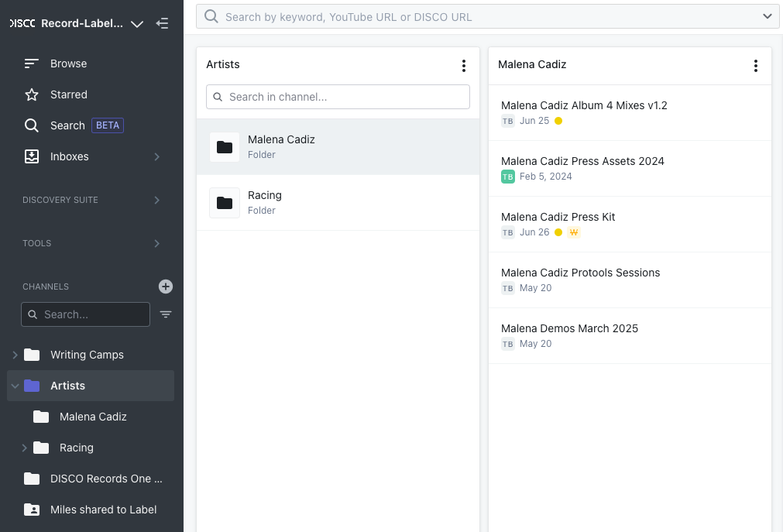Open Malena Cadiz Press Assets 2024
Image resolution: width=783 pixels, height=532 pixels.
point(582,161)
